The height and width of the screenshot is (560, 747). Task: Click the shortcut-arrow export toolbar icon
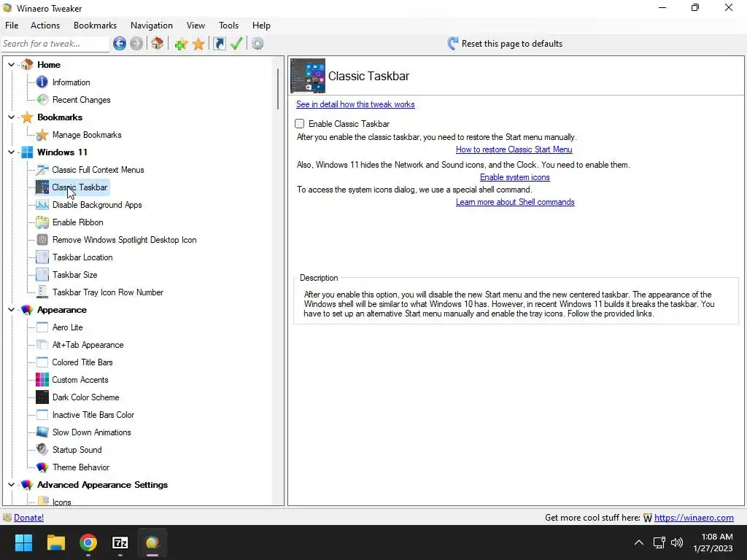219,44
